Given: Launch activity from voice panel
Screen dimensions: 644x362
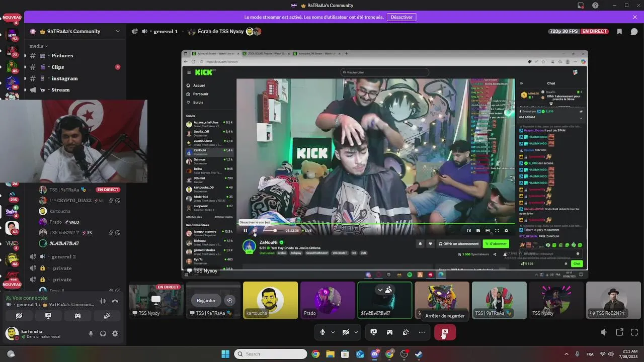Looking at the screenshot, I should (x=77, y=316).
